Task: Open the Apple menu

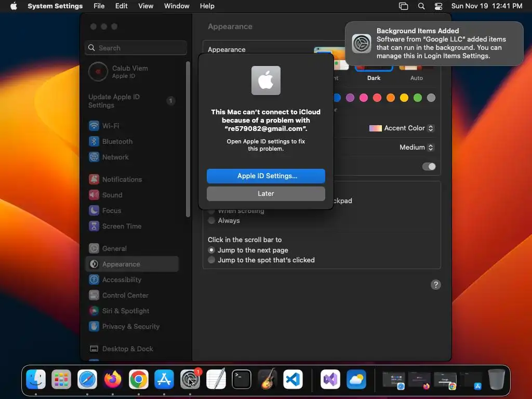Action: [14, 6]
